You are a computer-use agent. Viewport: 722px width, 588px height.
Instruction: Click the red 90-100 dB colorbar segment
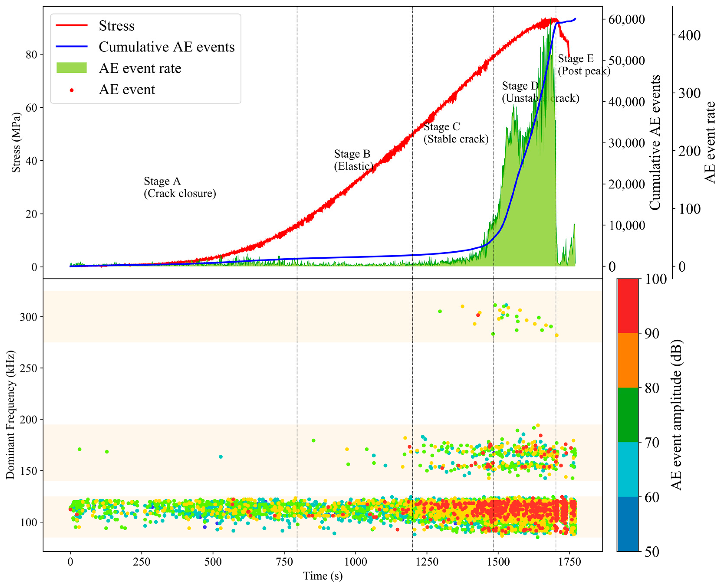pos(627,306)
